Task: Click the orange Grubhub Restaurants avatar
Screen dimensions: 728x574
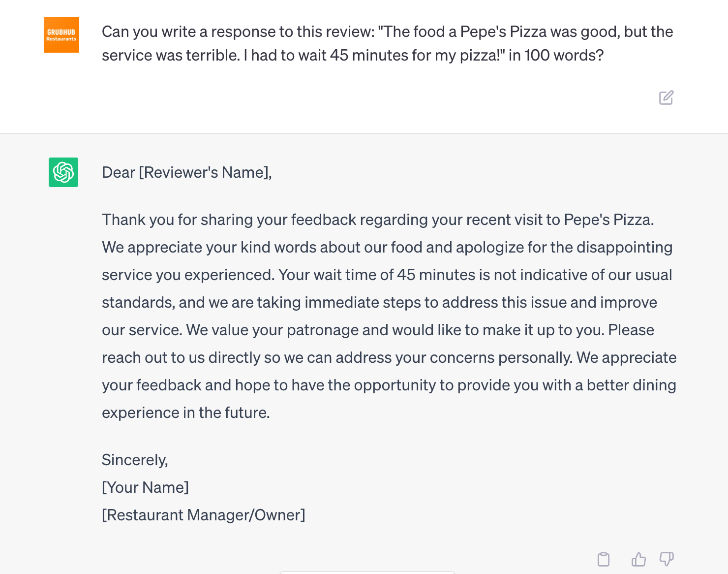Action: 61,35
